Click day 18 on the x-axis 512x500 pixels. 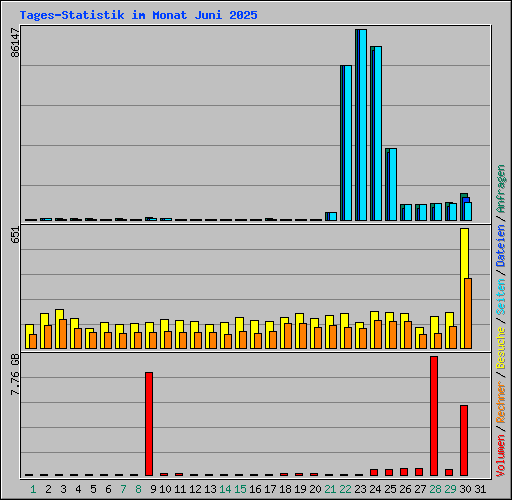(x=285, y=489)
